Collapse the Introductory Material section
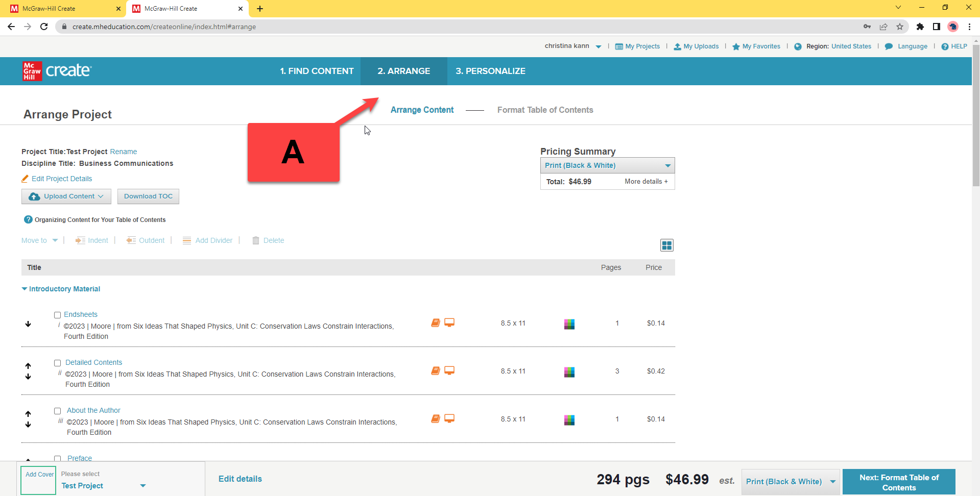 (x=25, y=289)
